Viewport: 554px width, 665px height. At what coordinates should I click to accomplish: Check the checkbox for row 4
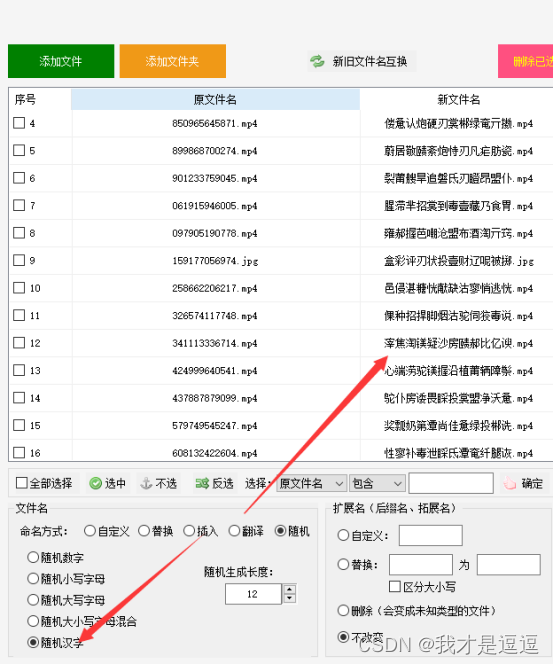[19, 123]
